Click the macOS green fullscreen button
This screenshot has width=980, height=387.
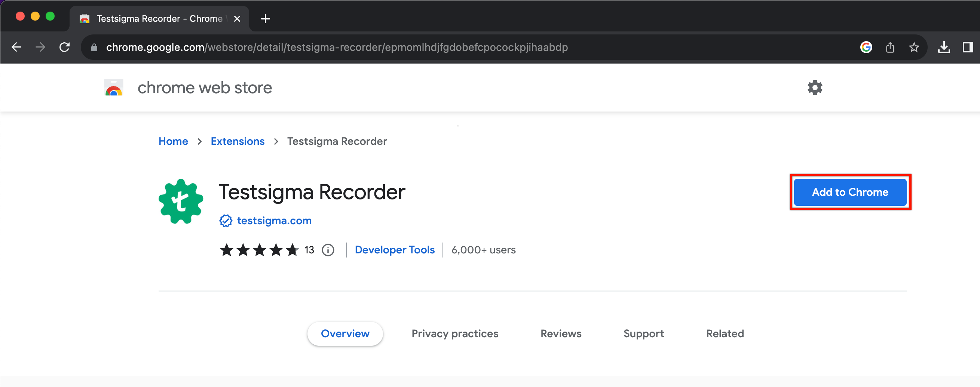(50, 16)
